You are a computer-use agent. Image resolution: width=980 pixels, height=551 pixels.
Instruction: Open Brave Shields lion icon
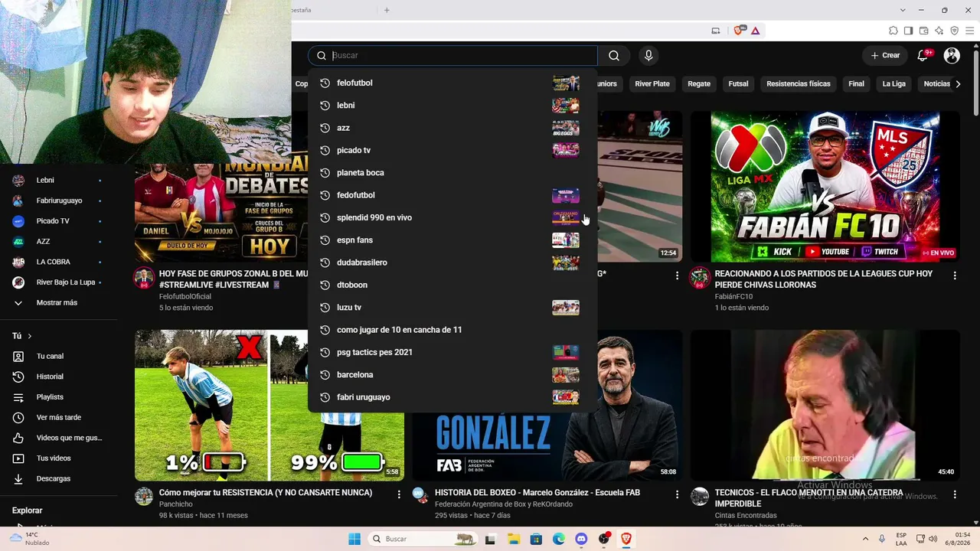tap(739, 31)
